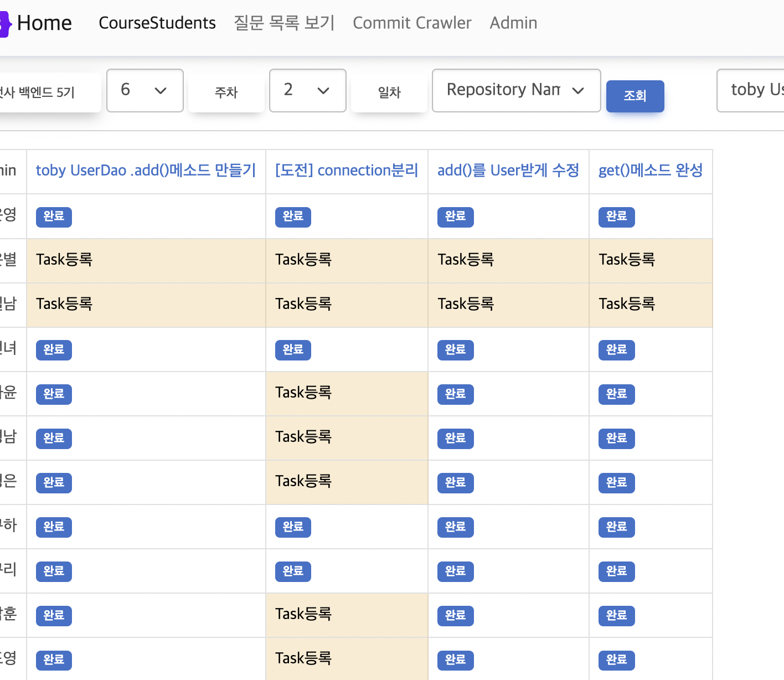
Task: Click 완료 badge in toby UserDao column, 리 row
Action: point(54,571)
